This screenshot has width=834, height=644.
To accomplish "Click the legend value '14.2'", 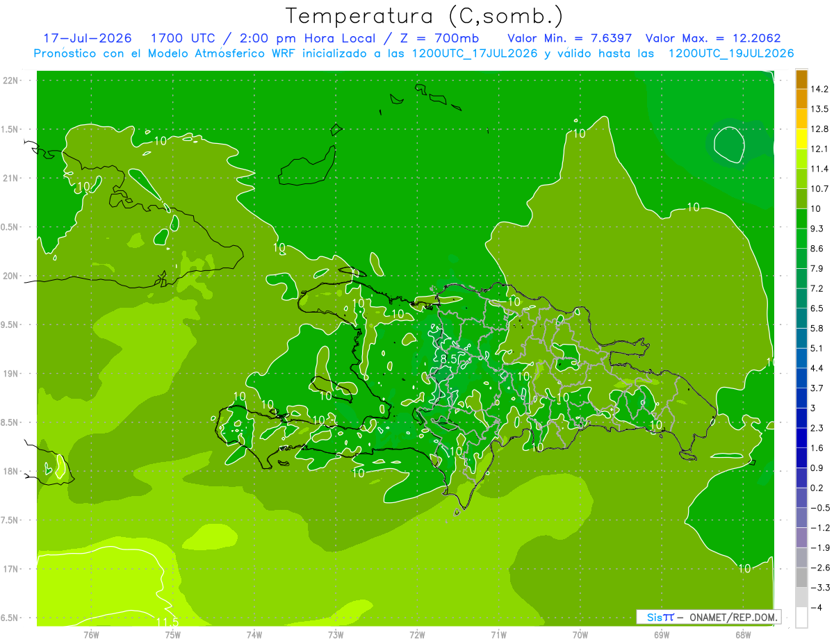I will pyautogui.click(x=819, y=89).
